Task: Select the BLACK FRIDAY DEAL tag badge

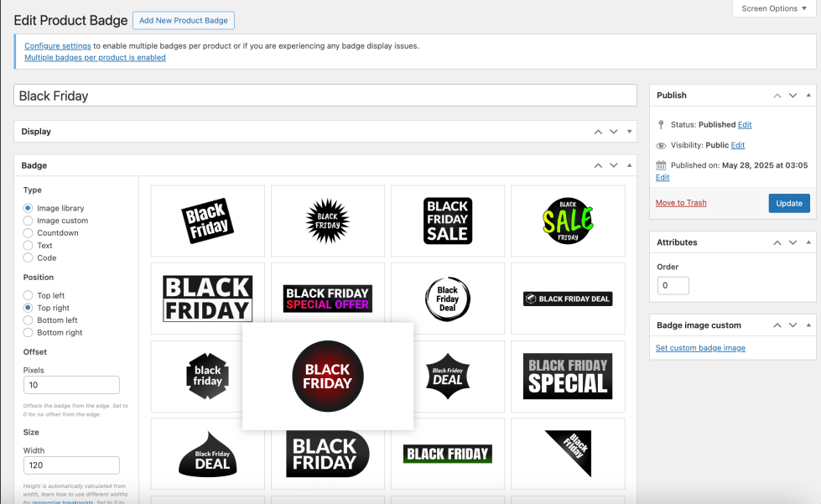Action: pyautogui.click(x=568, y=299)
